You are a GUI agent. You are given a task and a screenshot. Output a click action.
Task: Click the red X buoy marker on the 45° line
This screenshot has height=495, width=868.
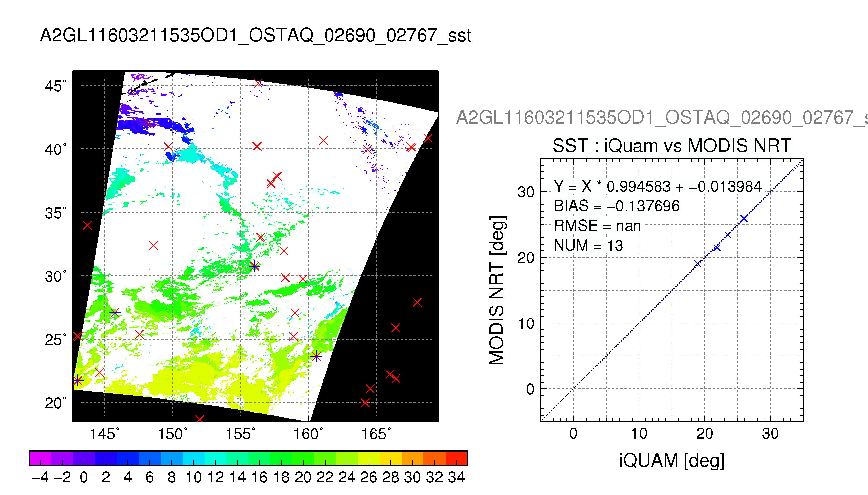coord(258,83)
